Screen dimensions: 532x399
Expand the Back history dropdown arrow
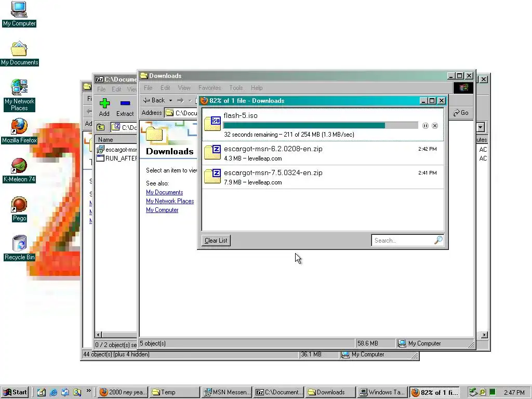[x=170, y=100]
